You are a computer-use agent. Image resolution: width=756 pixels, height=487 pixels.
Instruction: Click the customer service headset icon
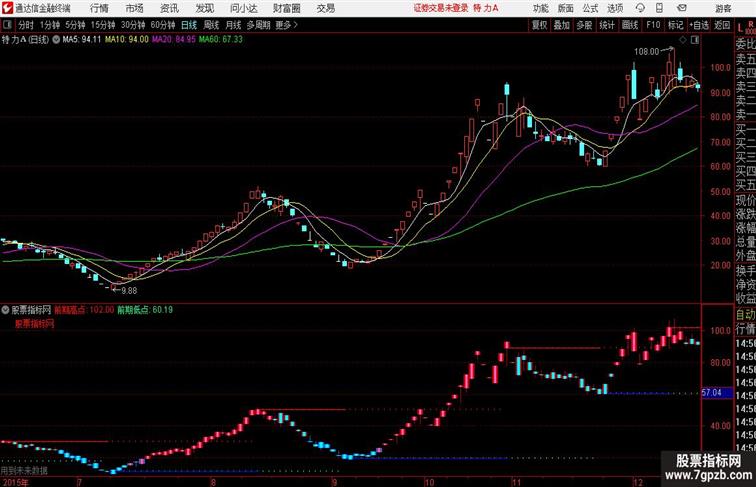(x=640, y=8)
